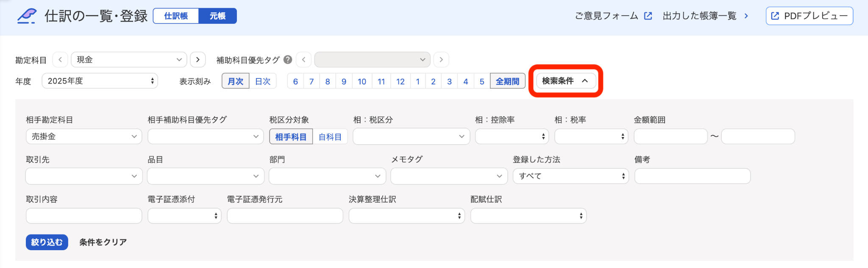Viewport: 868px width, 268px height.
Task: Open the 勘定科目 dropdown showing 現金
Action: coord(129,60)
